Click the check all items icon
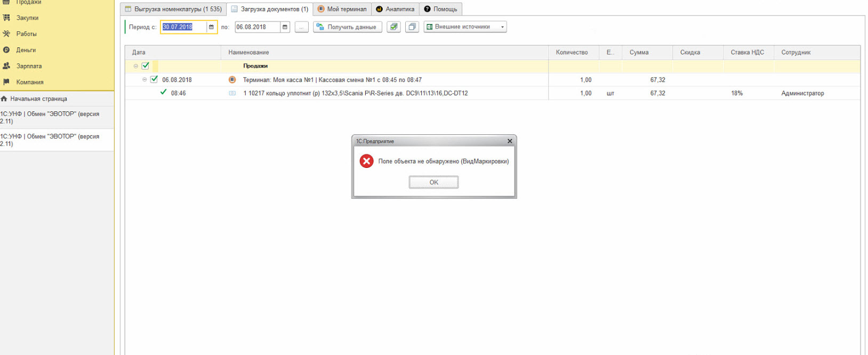Image resolution: width=868 pixels, height=355 pixels. 393,27
